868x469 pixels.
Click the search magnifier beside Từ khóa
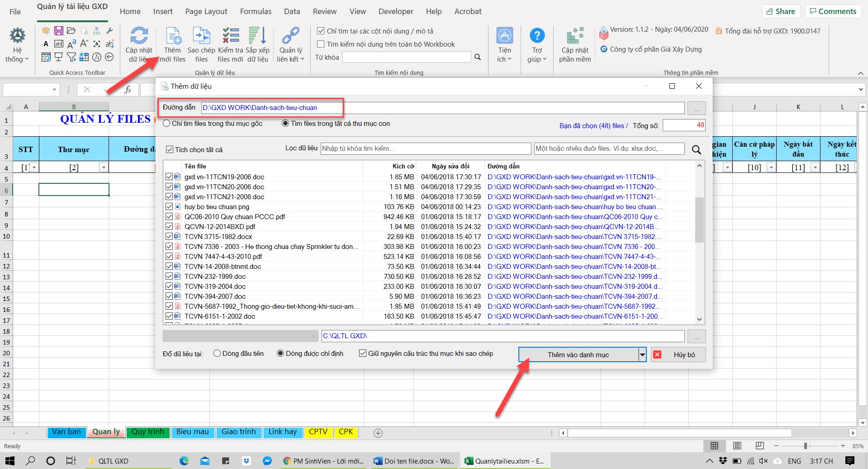pos(477,57)
